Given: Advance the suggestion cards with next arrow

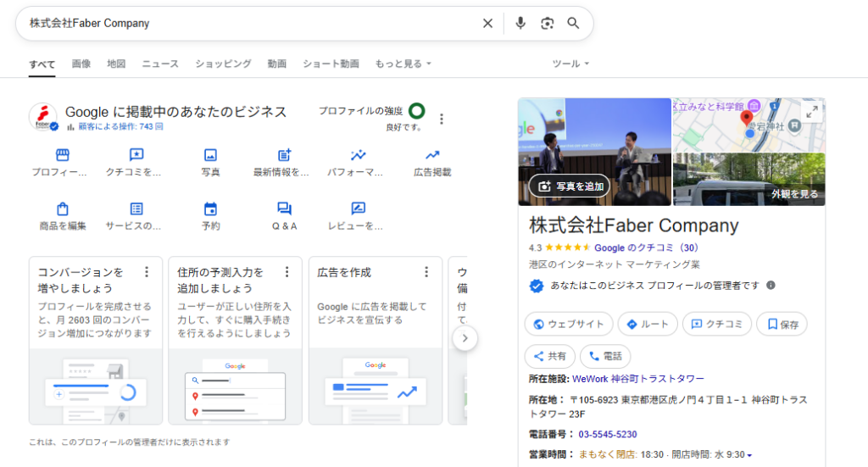Looking at the screenshot, I should 465,338.
